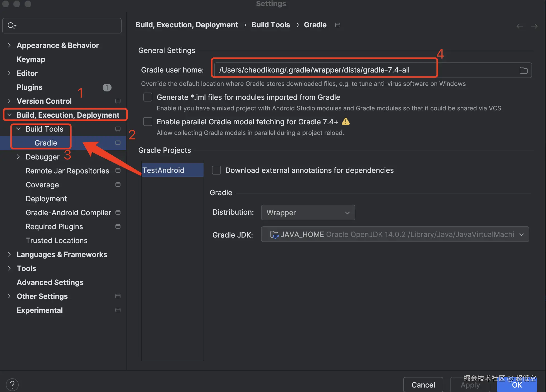Open the Gradle JDK dropdown
This screenshot has width=546, height=392.
(x=395, y=234)
